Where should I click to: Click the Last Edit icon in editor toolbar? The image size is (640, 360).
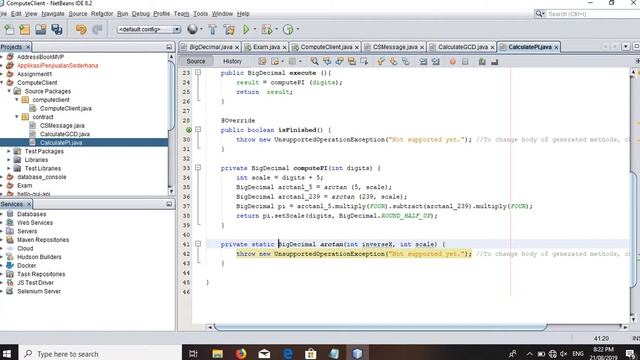(262, 62)
